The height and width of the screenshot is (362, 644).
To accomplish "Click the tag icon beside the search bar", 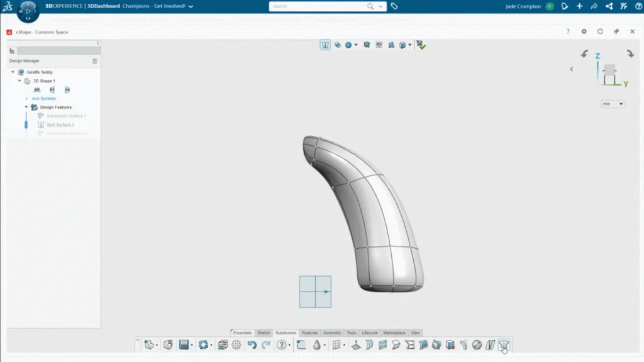I will (394, 6).
